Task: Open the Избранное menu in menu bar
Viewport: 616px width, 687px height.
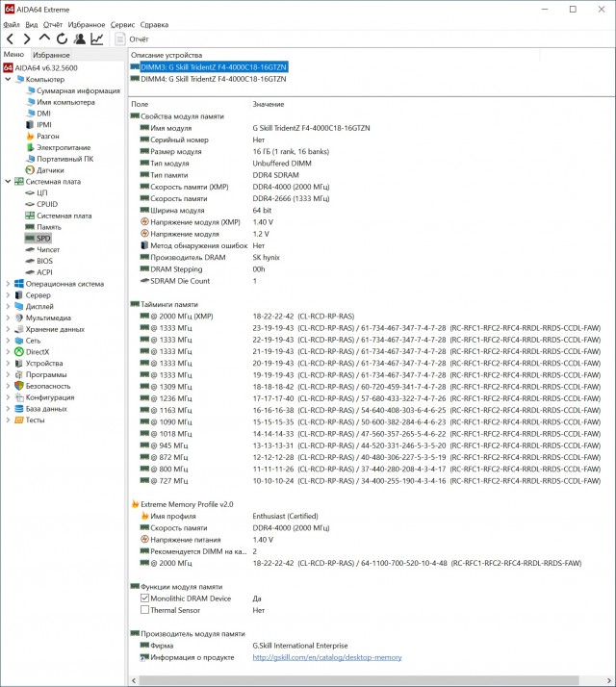Action: tap(87, 25)
